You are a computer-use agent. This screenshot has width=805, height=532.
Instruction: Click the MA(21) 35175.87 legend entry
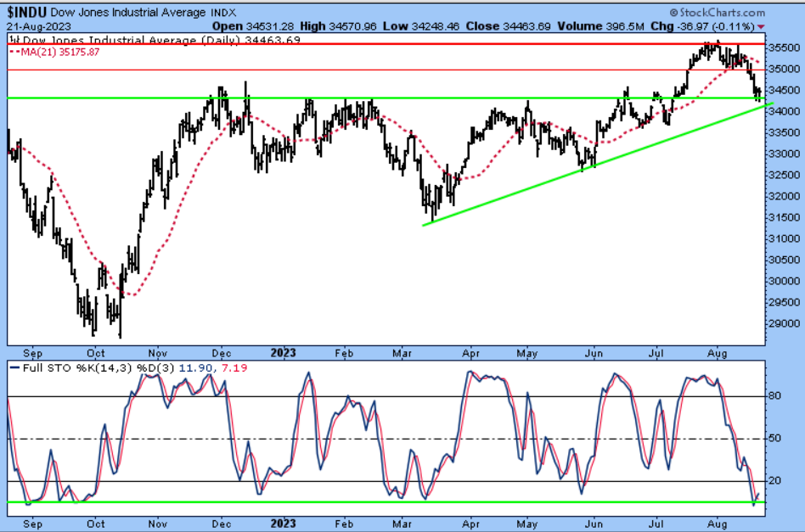pos(55,53)
